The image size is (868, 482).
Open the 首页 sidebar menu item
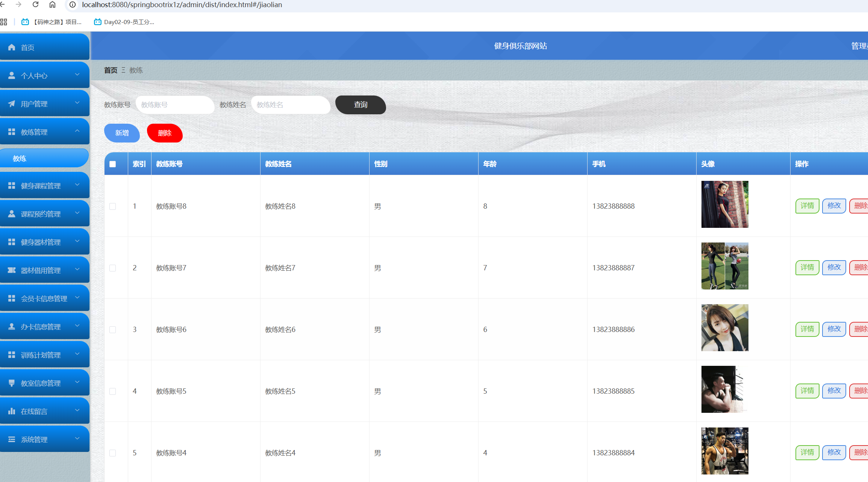coord(44,47)
